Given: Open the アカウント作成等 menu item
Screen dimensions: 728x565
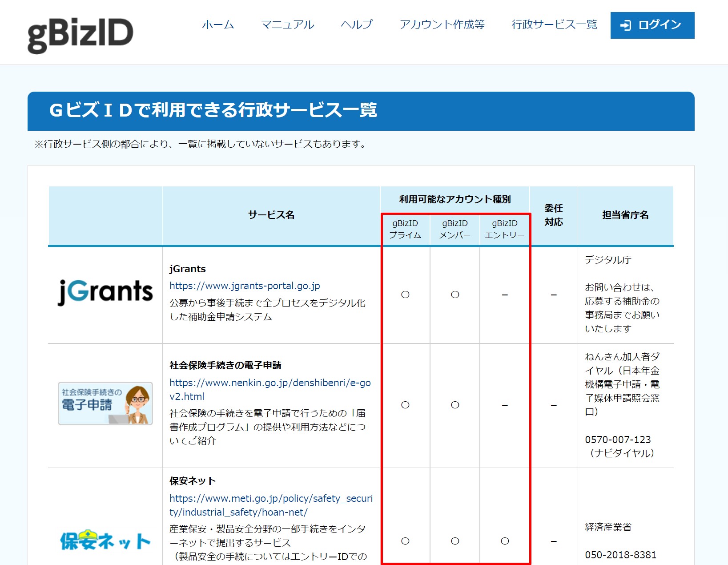Looking at the screenshot, I should point(443,25).
